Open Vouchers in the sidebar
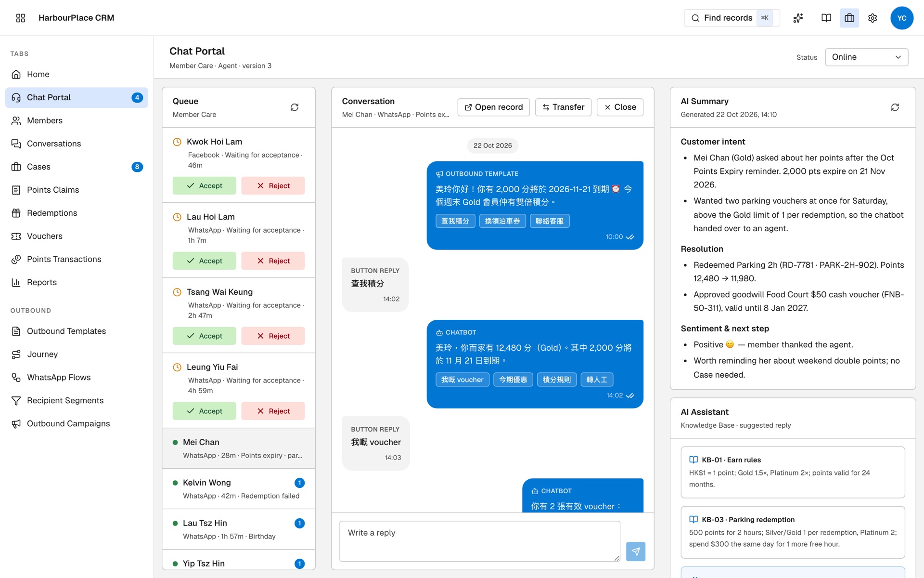Screen dimensions: 924x578 (77, 236)
